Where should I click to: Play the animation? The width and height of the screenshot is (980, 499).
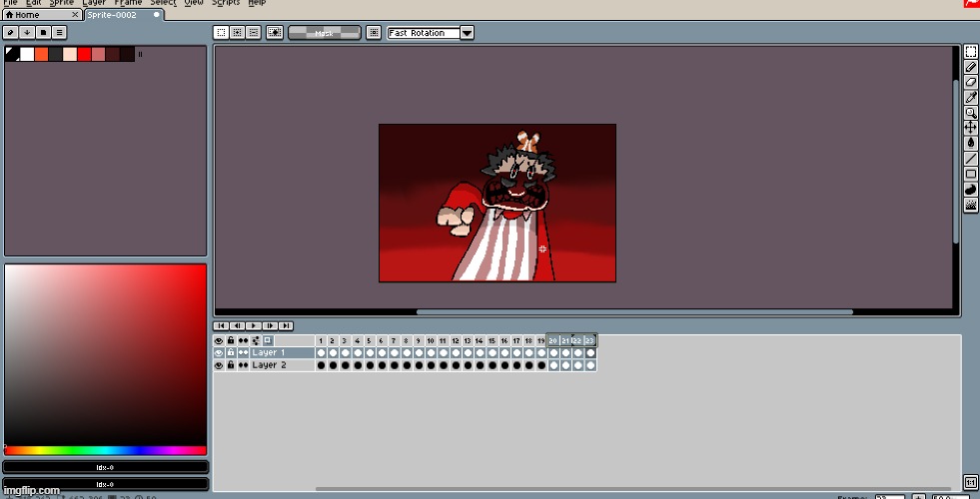(253, 326)
